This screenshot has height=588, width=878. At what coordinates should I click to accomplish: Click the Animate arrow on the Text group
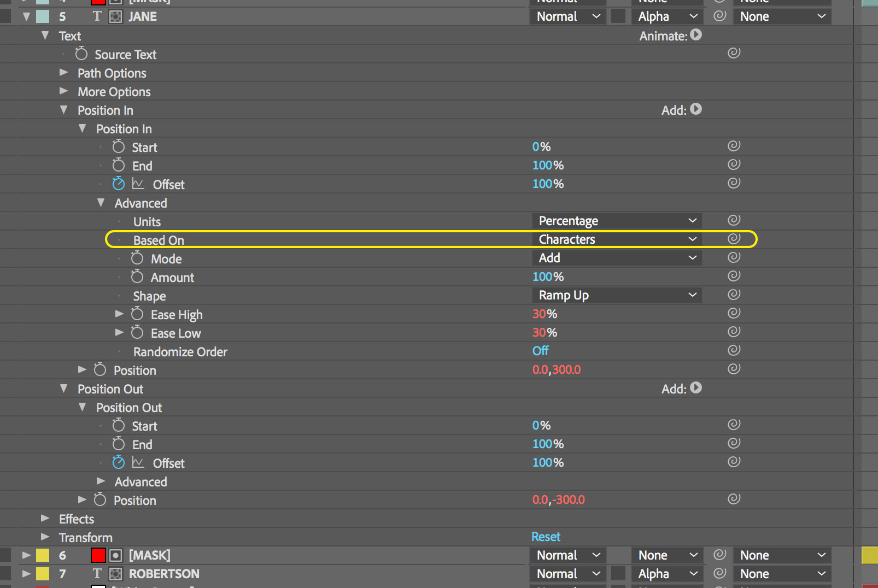pos(695,35)
